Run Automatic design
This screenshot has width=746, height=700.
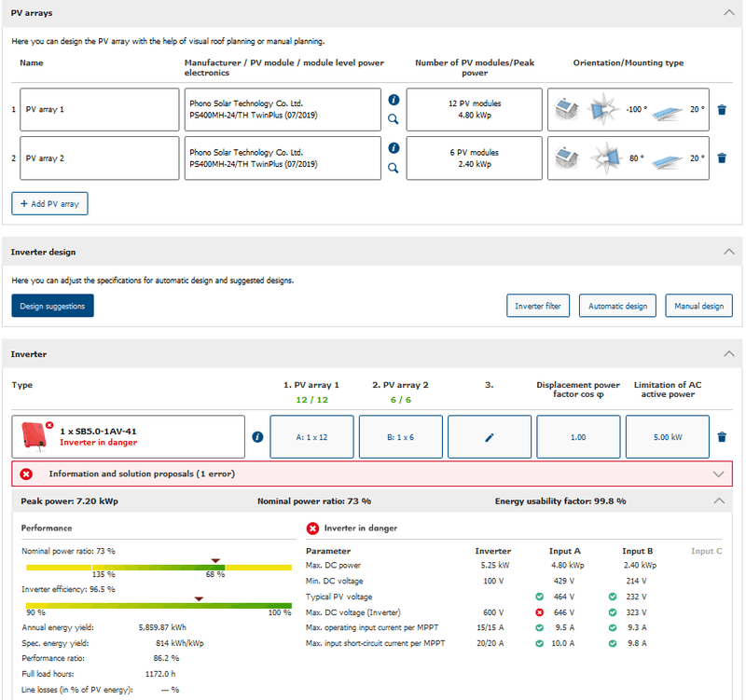617,306
